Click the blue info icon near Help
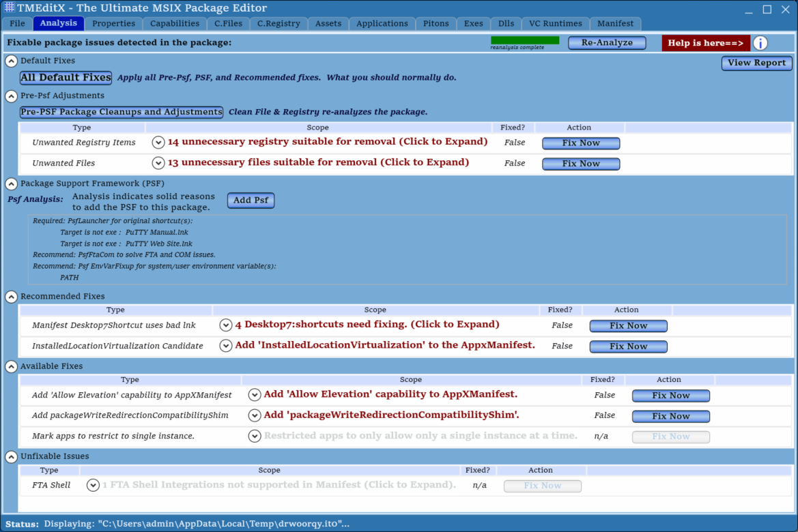 click(760, 43)
